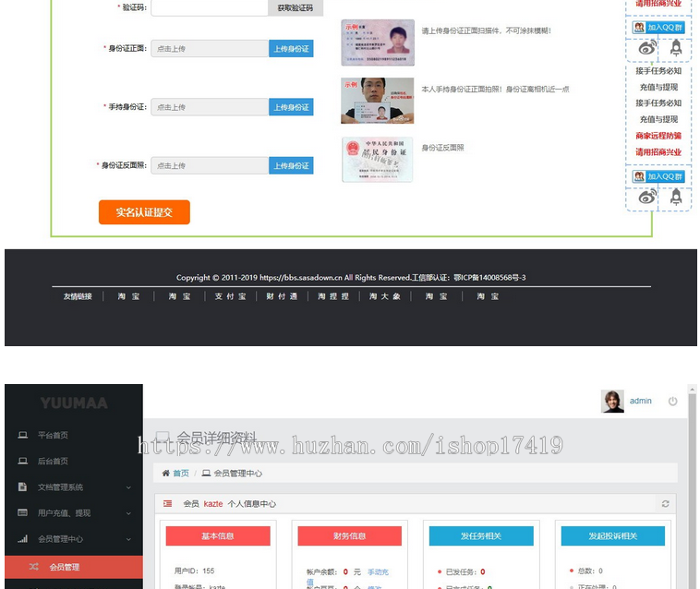The width and height of the screenshot is (700, 589).
Task: Expand the 文档管理系统 chevron
Action: (128, 487)
